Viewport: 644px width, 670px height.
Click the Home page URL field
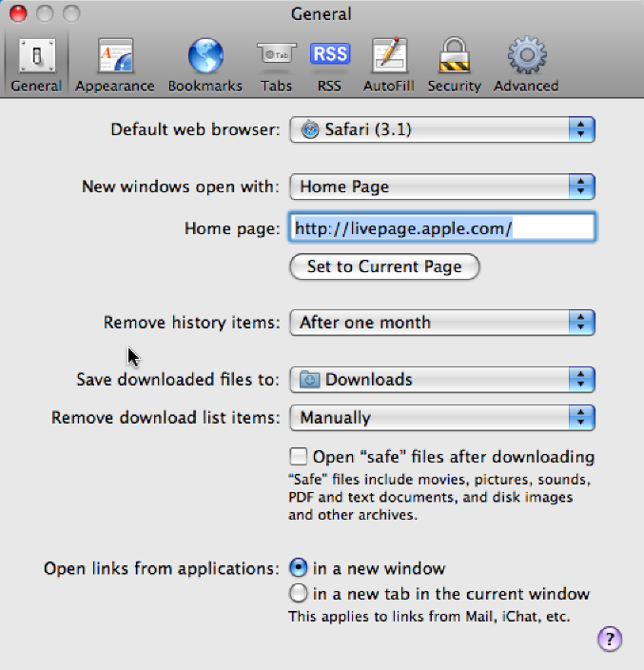click(442, 227)
